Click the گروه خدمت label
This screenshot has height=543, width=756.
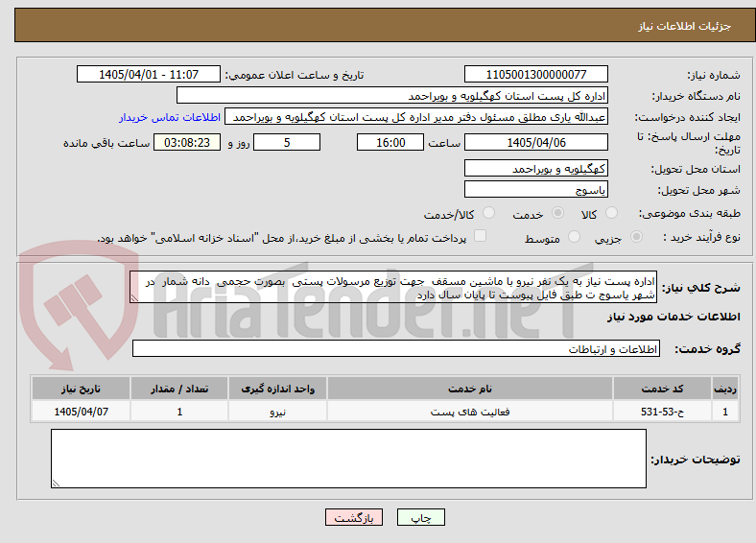(707, 348)
